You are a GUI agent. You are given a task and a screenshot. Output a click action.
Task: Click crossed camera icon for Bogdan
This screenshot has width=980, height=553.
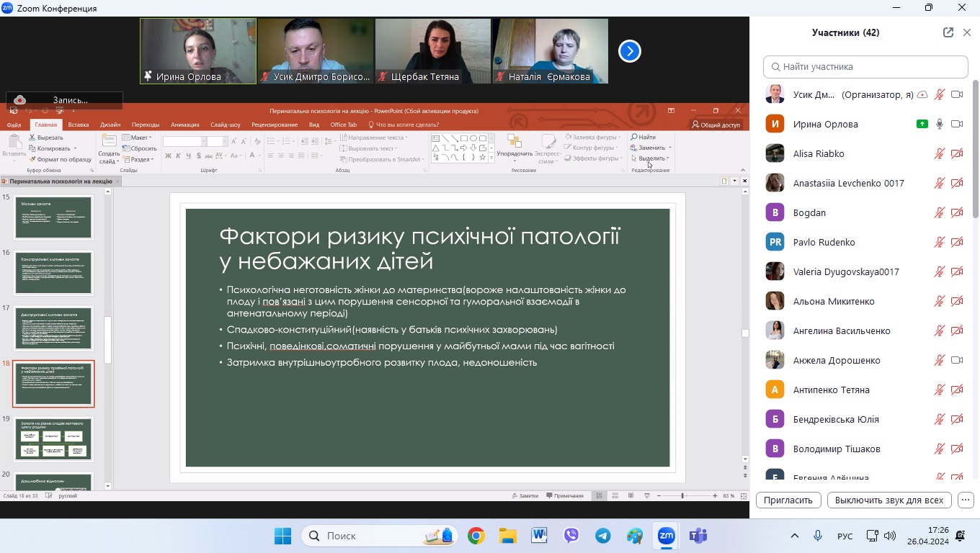(957, 212)
